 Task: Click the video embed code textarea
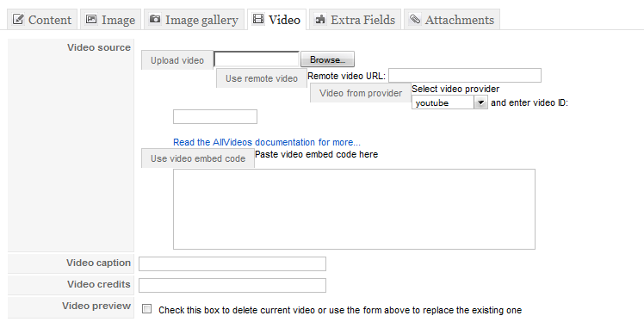click(354, 209)
